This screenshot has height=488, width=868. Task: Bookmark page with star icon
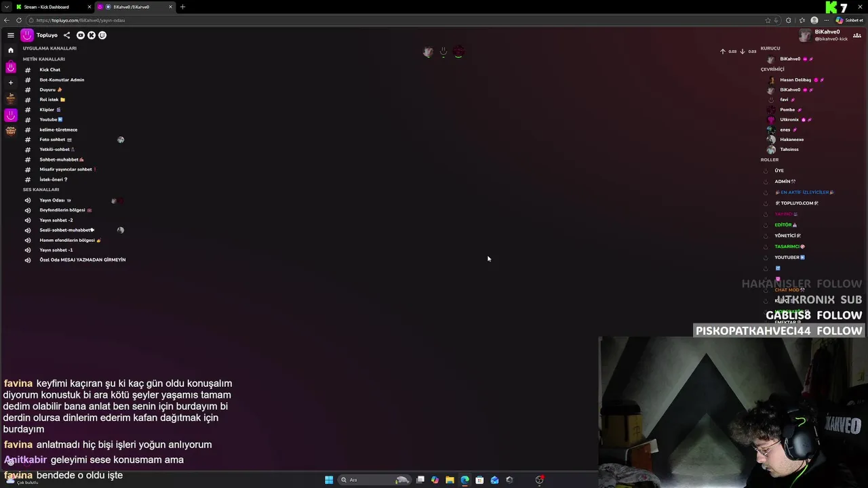(x=768, y=20)
